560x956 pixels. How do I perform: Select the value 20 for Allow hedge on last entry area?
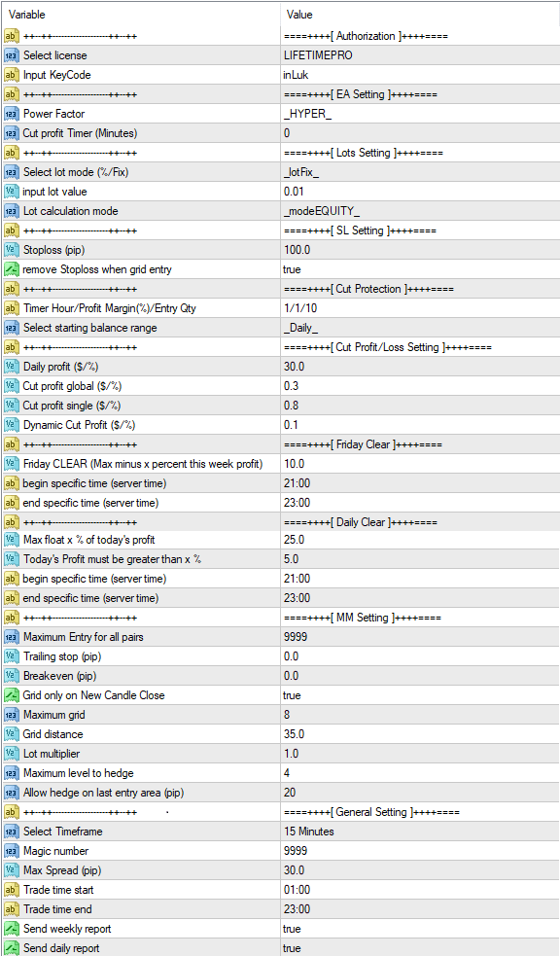pyautogui.click(x=290, y=794)
